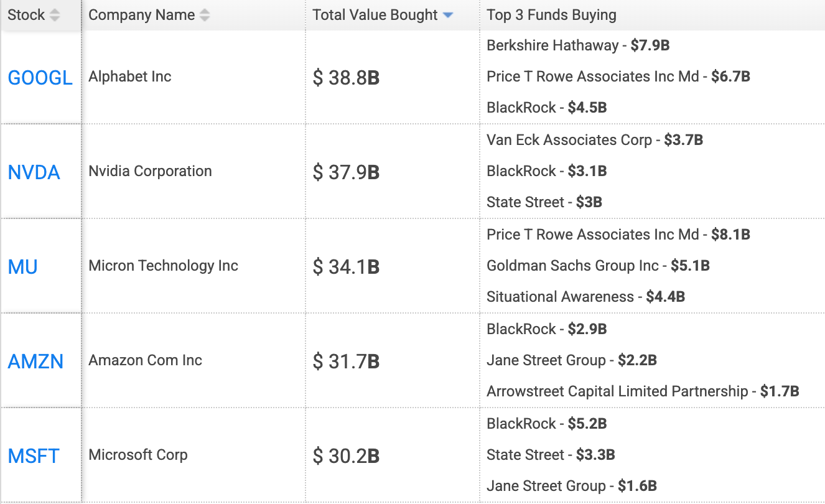Select the Stock column header
Image resolution: width=825 pixels, height=504 pixels.
41,16
